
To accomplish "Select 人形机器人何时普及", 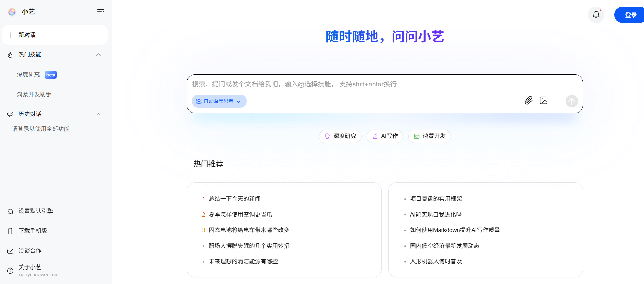I will point(436,261).
